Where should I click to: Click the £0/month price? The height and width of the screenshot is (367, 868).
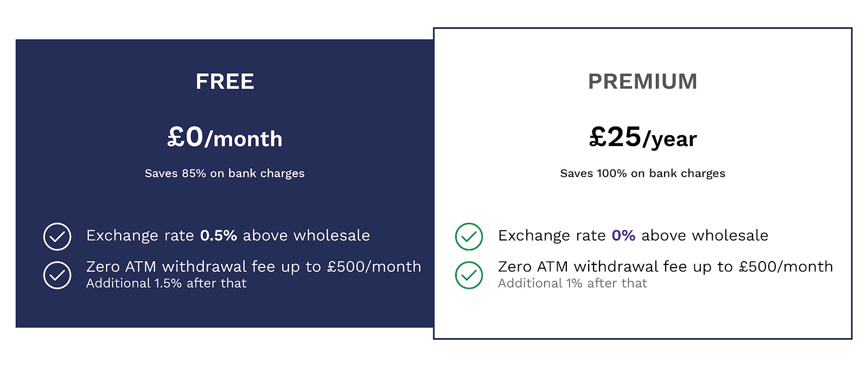click(x=225, y=137)
